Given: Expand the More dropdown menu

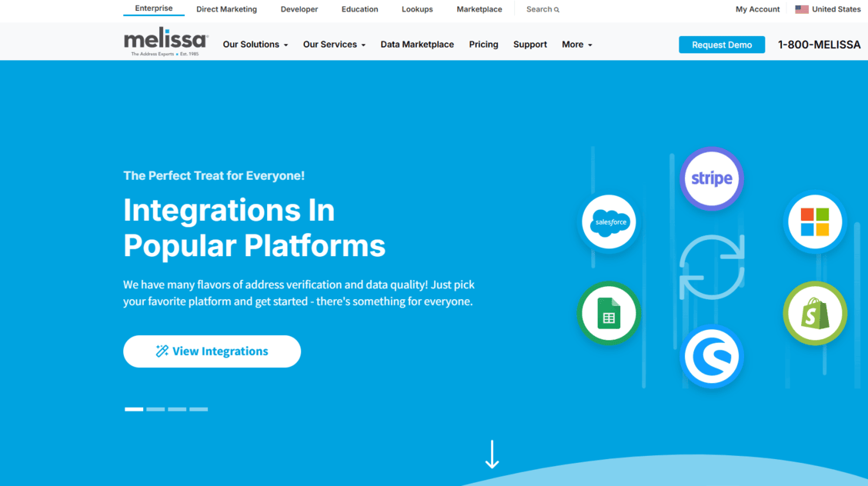Looking at the screenshot, I should (x=576, y=45).
